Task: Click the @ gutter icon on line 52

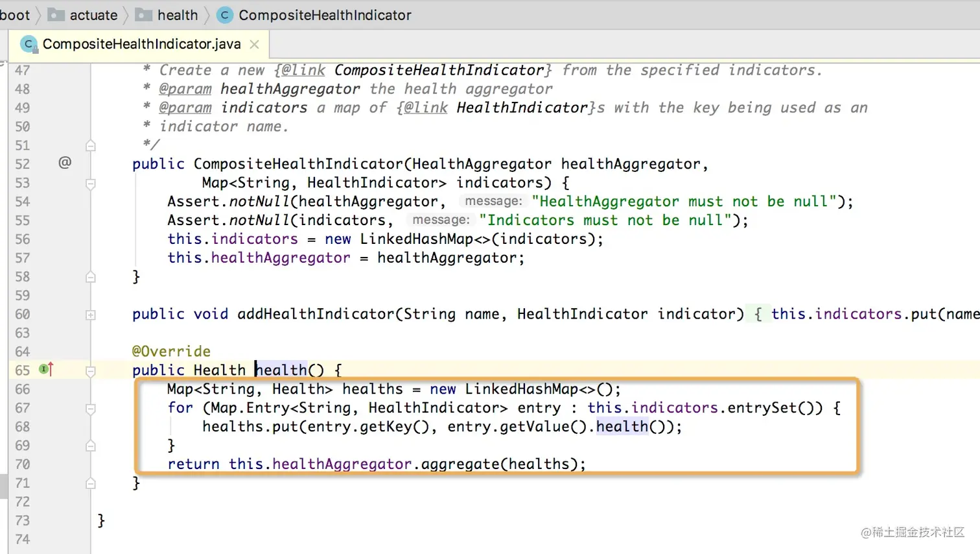Action: tap(65, 162)
